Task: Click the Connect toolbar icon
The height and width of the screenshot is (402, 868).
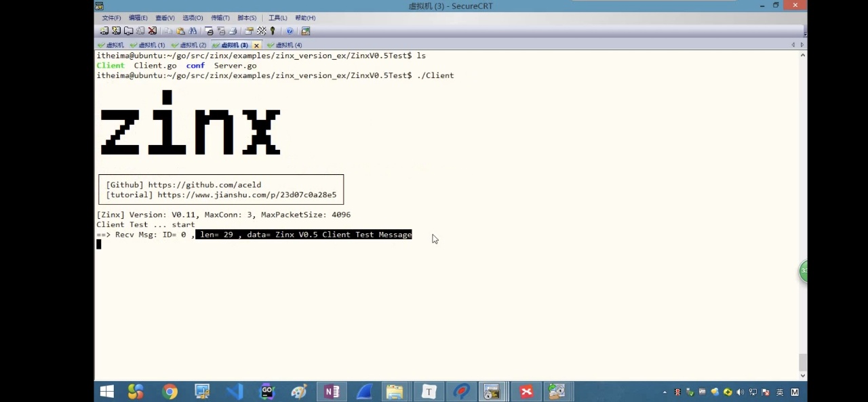Action: (x=104, y=31)
